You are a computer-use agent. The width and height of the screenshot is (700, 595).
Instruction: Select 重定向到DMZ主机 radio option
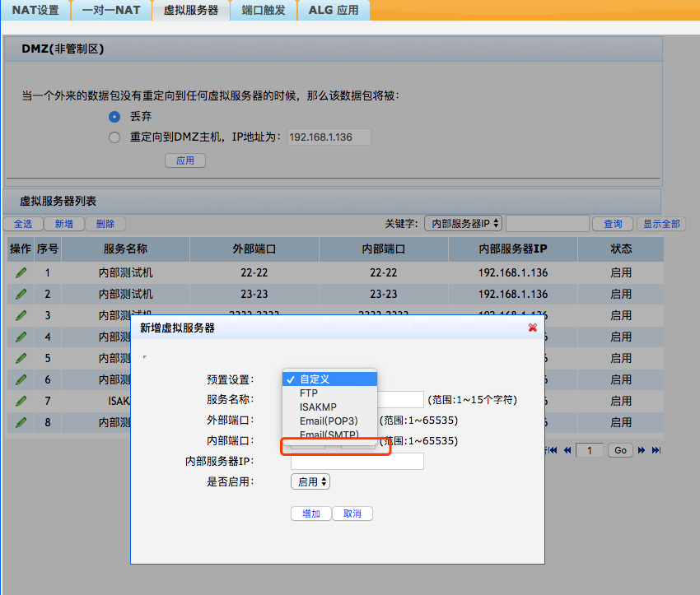(x=114, y=137)
